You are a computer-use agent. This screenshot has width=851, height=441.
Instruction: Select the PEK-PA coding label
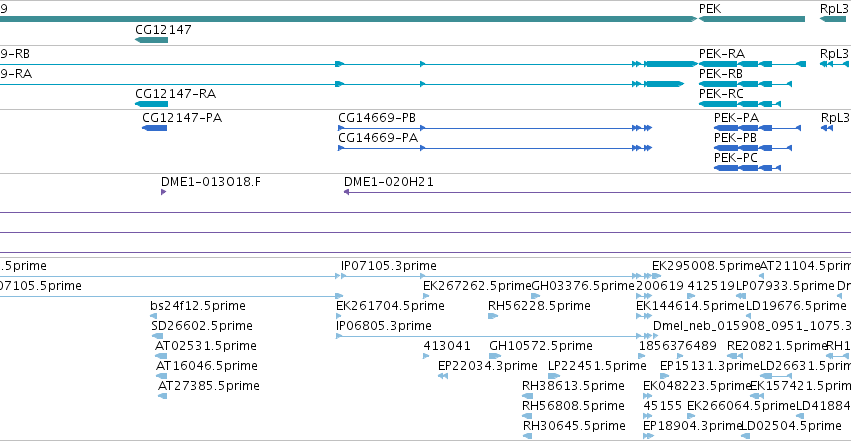pos(736,118)
